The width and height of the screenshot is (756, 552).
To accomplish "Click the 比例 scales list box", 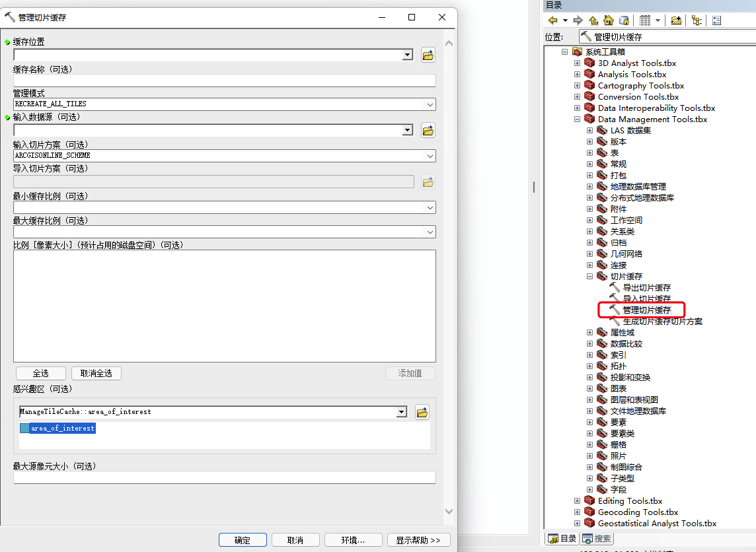I will (225, 306).
